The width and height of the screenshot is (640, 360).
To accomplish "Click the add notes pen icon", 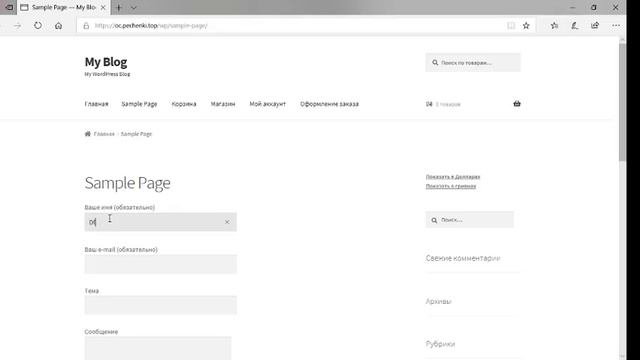I will pyautogui.click(x=575, y=26).
